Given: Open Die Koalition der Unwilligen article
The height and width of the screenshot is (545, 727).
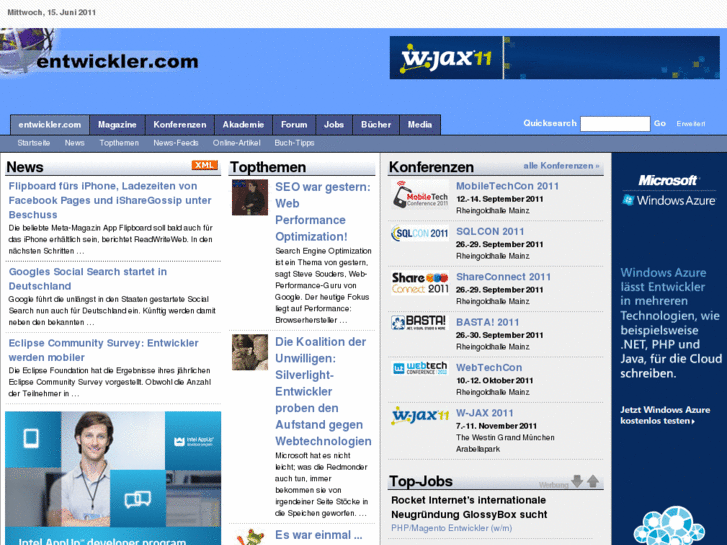Looking at the screenshot, I should 323,391.
